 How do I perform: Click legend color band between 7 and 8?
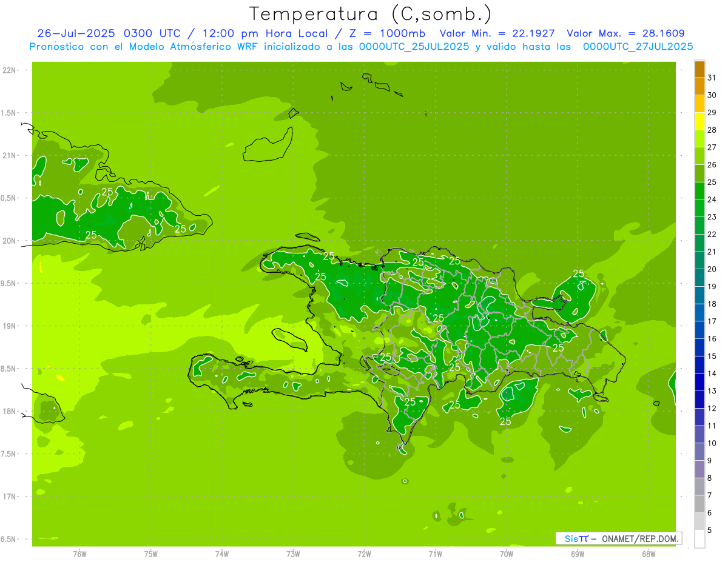(x=699, y=487)
